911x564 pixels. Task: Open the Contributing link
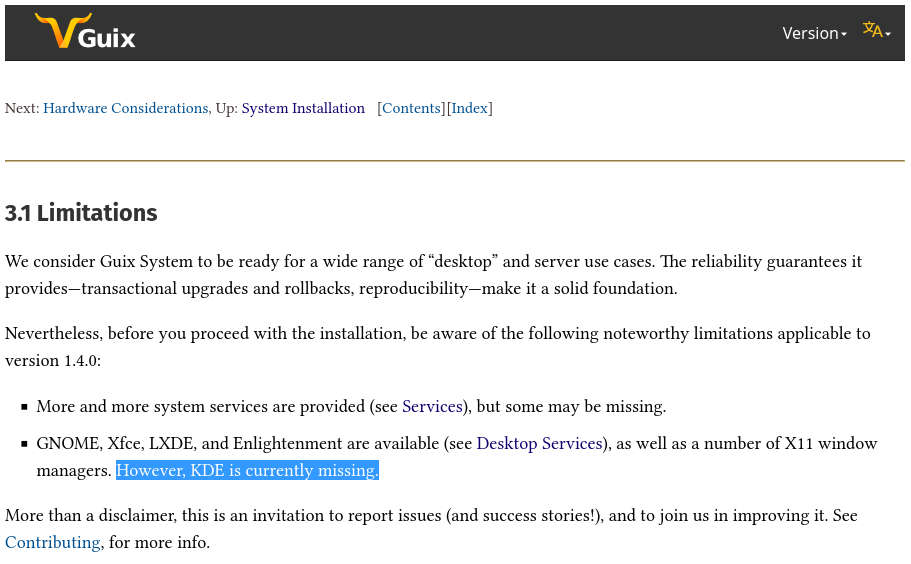click(x=53, y=543)
